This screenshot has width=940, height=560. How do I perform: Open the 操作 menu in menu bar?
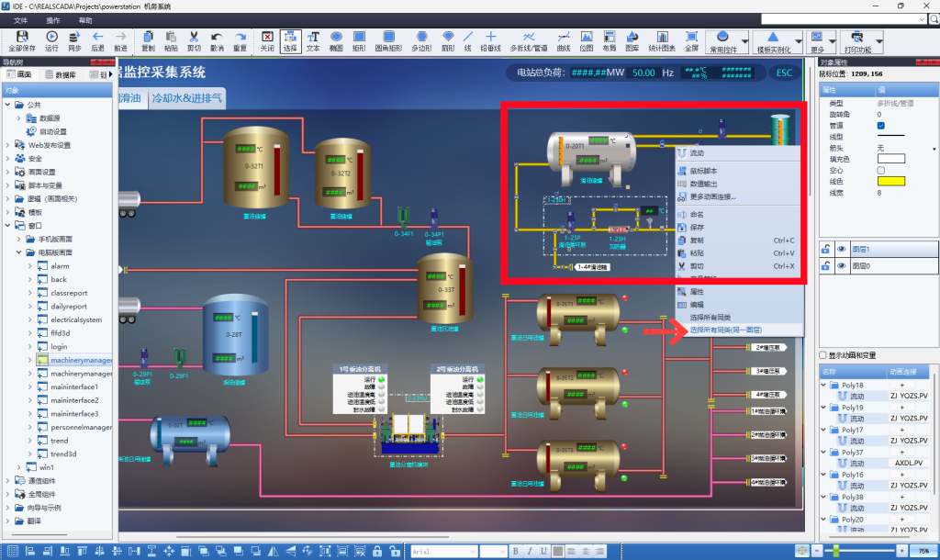coord(53,19)
